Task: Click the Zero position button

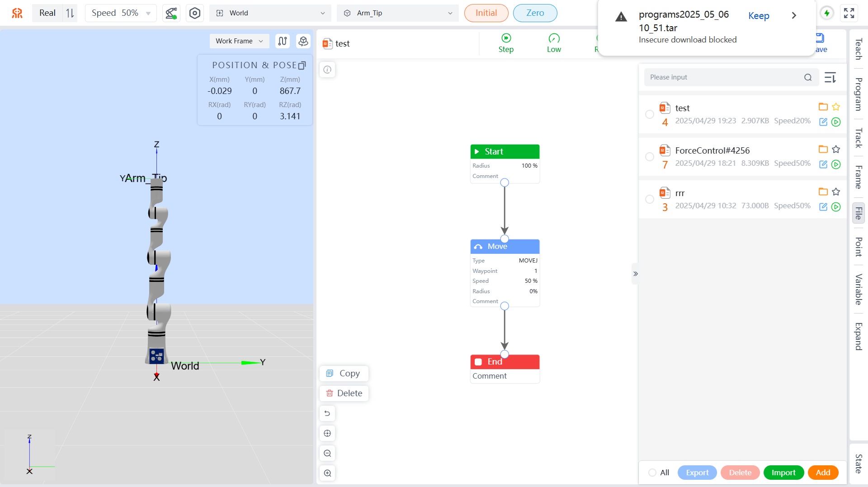Action: coord(535,13)
